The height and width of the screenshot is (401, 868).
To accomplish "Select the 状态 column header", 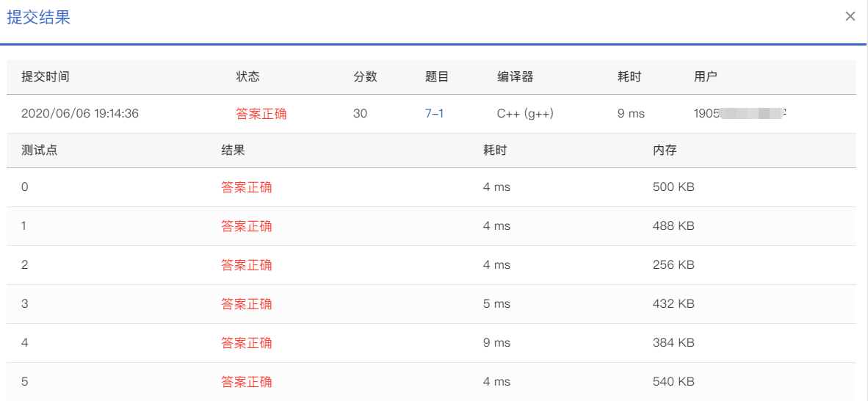I will [247, 77].
